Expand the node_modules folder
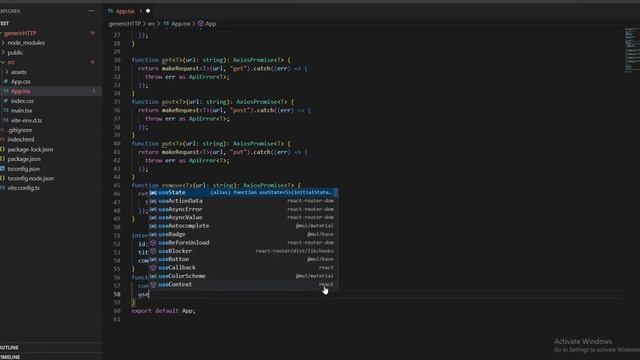Viewport: 640px width, 360px height. 26,43
